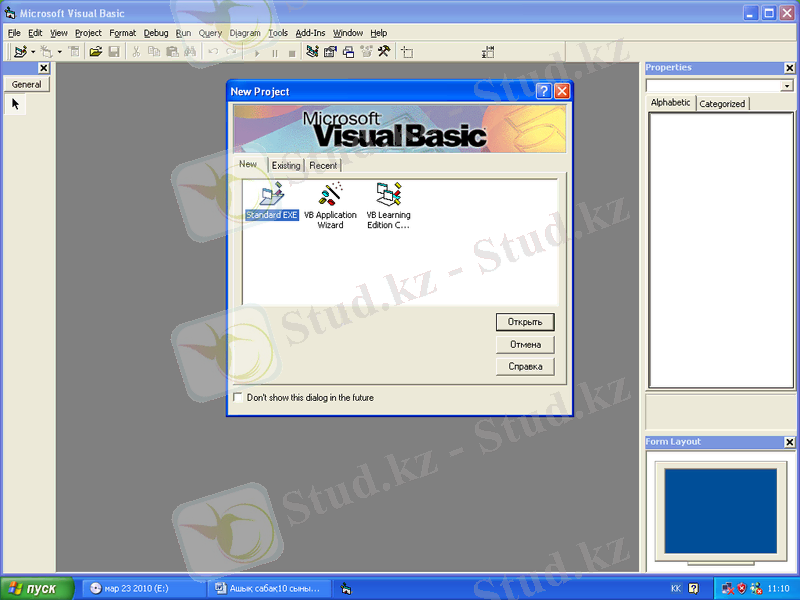Open the Windows пуск start menu
800x600 pixels.
click(x=37, y=588)
